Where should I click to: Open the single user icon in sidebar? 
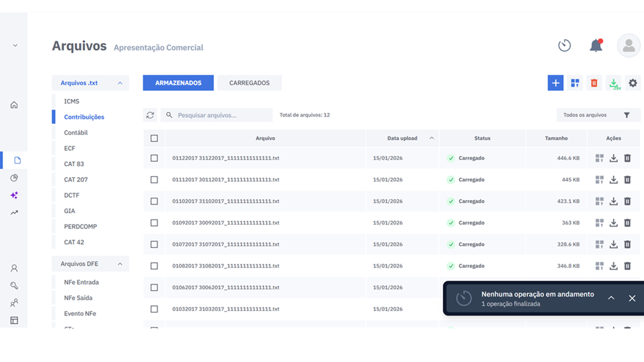click(x=14, y=268)
